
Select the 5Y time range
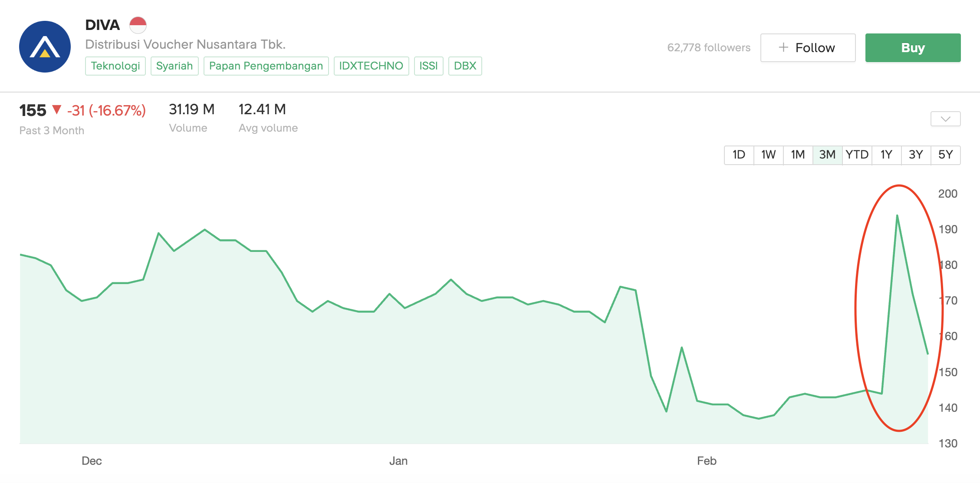tap(945, 155)
